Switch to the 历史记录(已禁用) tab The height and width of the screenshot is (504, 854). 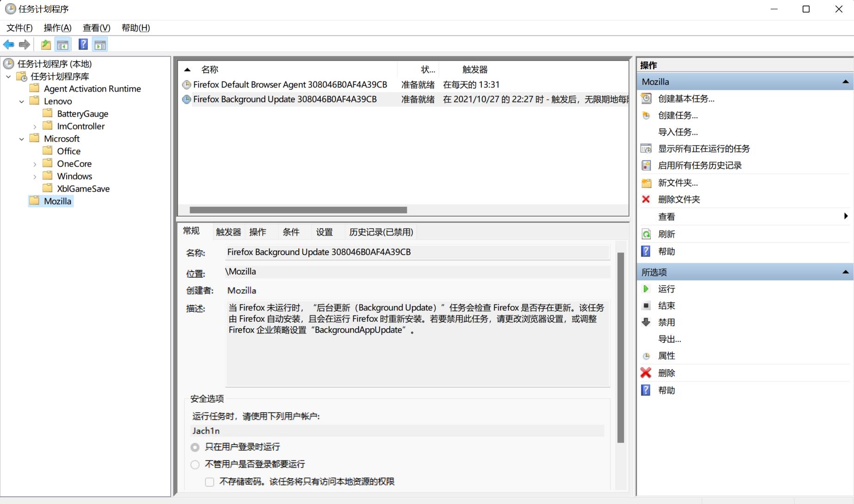381,232
